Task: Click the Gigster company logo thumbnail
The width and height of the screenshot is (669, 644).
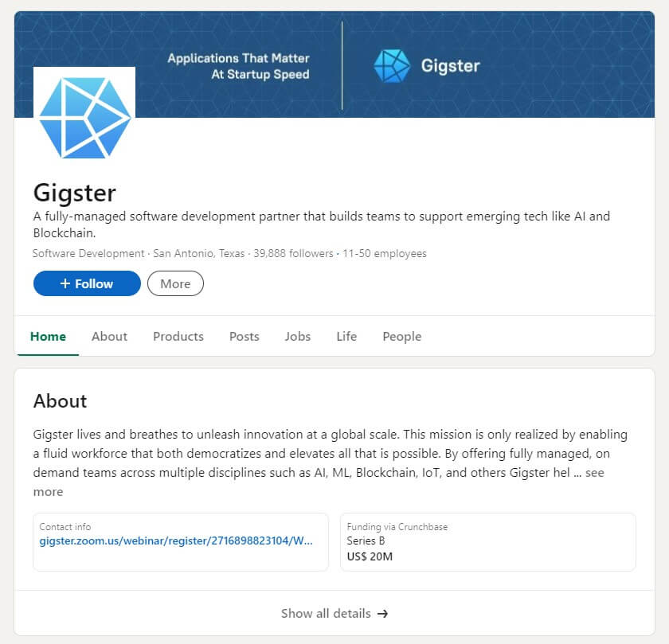Action: click(x=84, y=117)
